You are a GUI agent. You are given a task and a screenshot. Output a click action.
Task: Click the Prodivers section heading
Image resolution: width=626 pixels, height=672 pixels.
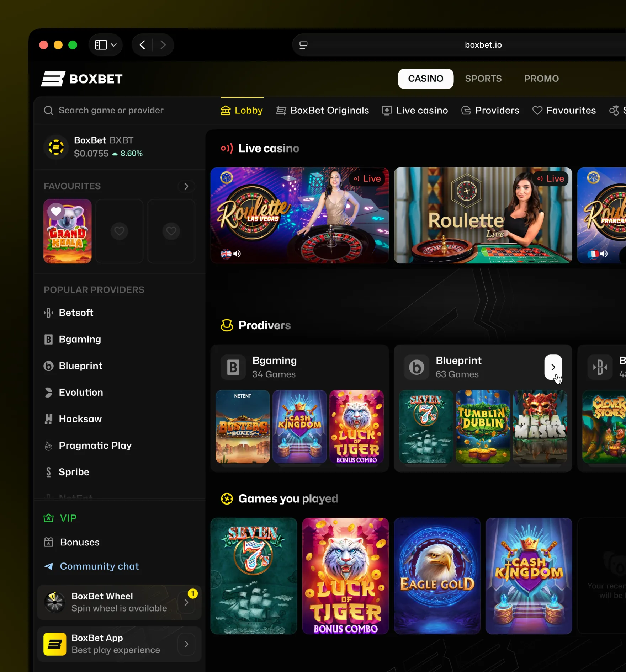point(265,325)
